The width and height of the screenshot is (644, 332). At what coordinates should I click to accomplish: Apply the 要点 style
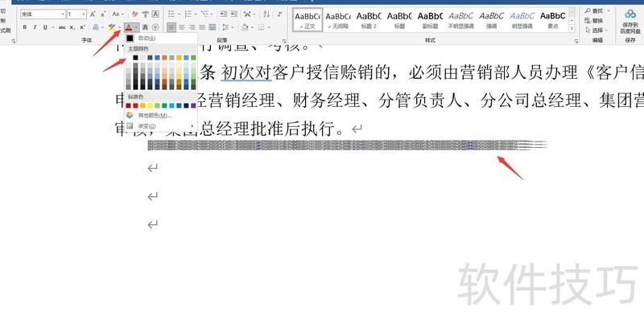click(552, 20)
